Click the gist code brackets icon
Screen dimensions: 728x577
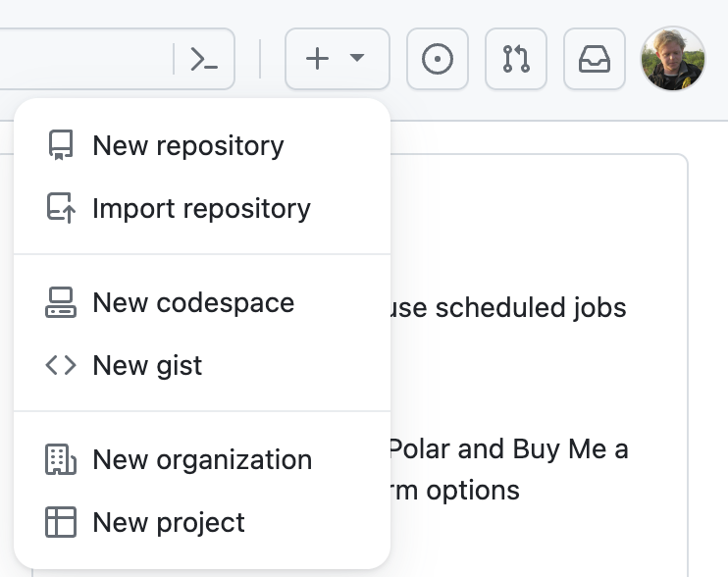(x=61, y=365)
